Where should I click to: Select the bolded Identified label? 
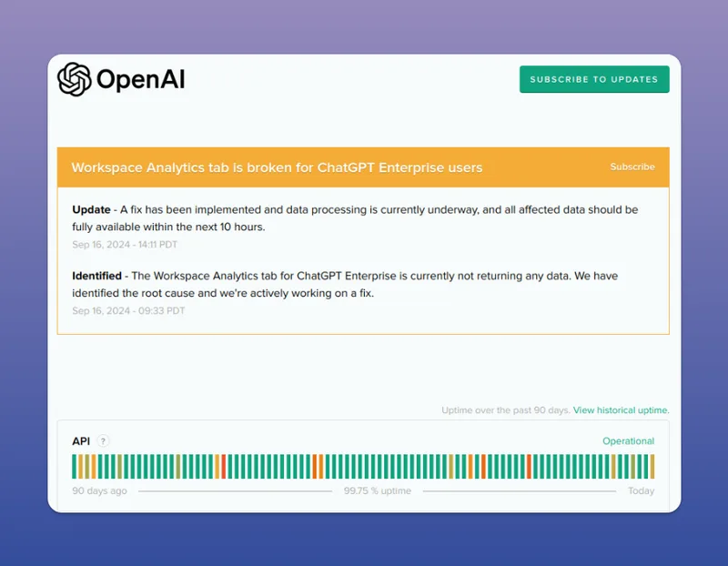[x=96, y=276]
